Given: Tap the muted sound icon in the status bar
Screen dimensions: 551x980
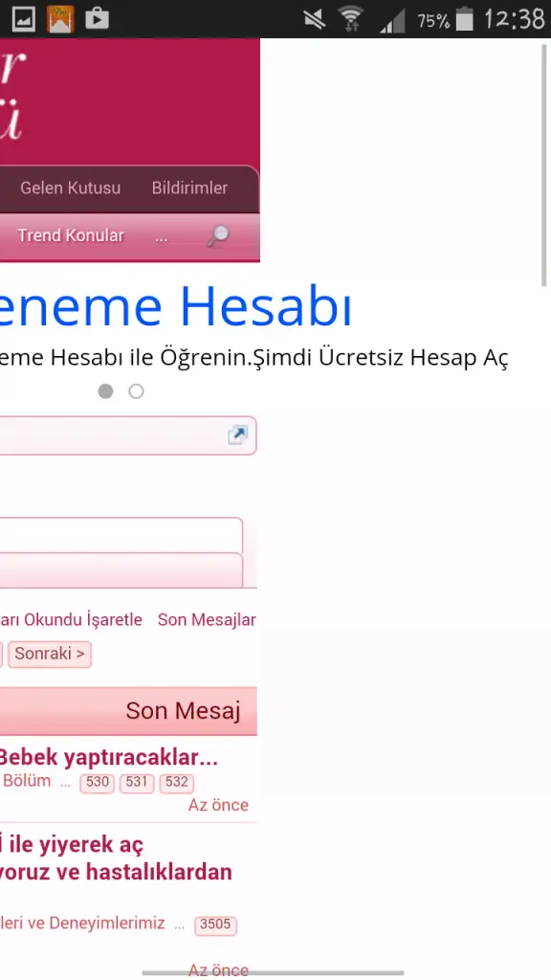Looking at the screenshot, I should 314,19.
